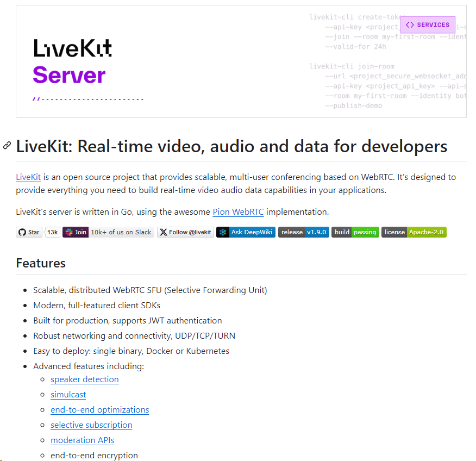
Task: Open the Pion WebRTC link
Action: (238, 211)
